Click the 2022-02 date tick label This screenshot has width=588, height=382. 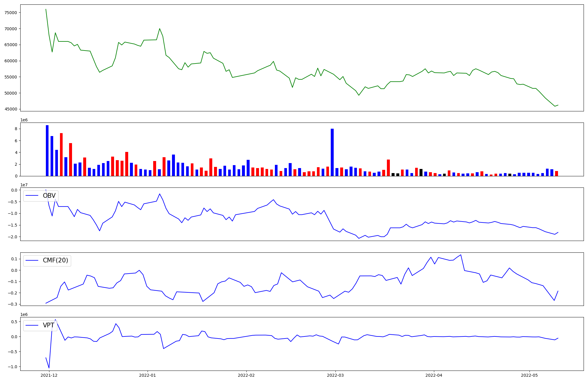pos(246,375)
